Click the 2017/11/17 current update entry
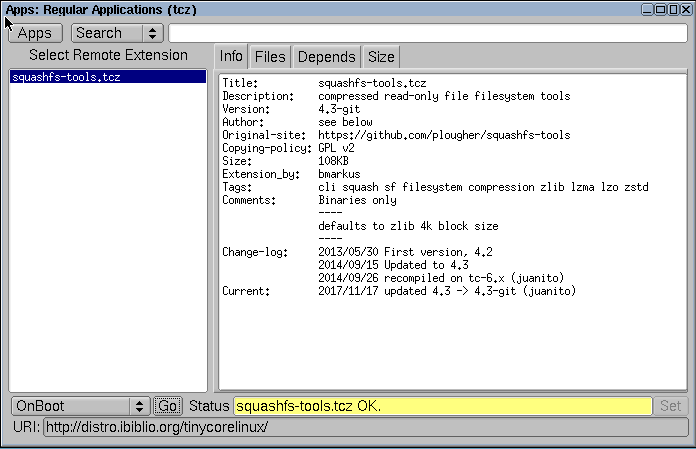The width and height of the screenshot is (696, 449). click(x=447, y=291)
